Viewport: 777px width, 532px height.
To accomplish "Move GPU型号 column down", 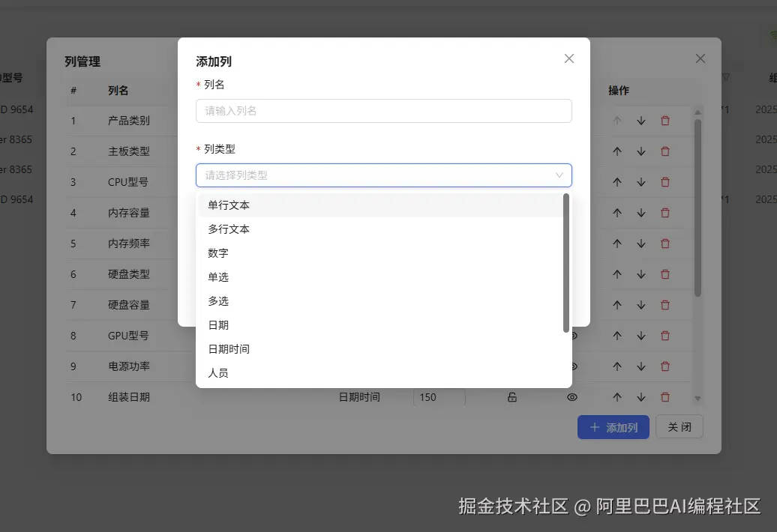I will point(640,336).
